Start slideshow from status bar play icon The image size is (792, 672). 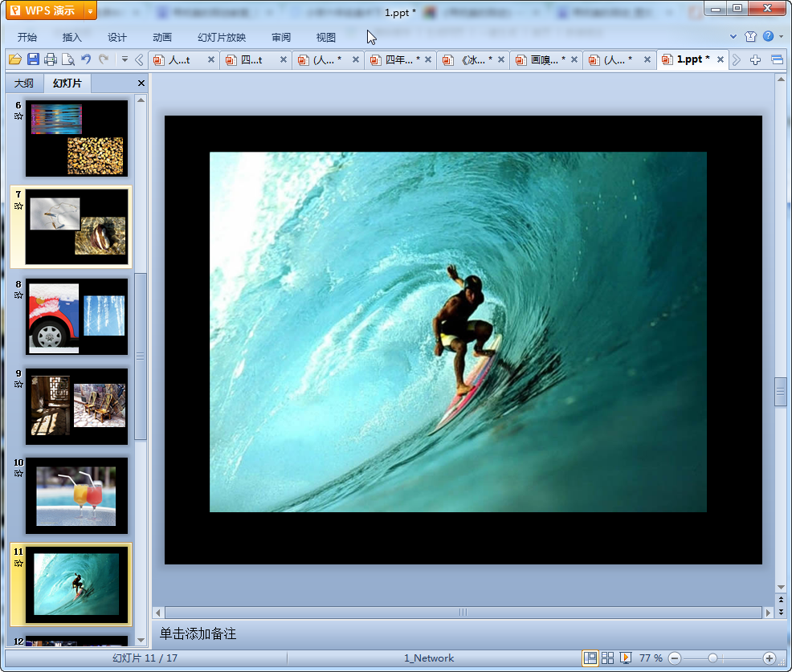pos(626,658)
